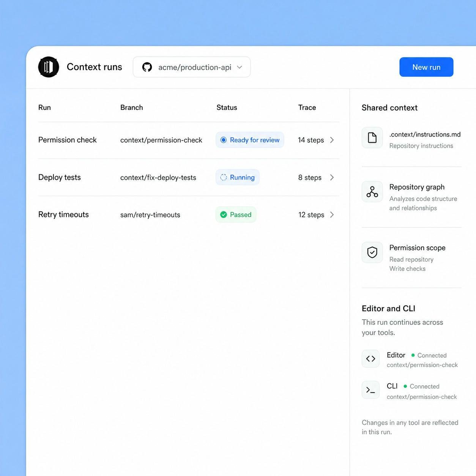Click the GitHub icon in the repository selector
Screen dimensions: 476x476
click(x=147, y=67)
